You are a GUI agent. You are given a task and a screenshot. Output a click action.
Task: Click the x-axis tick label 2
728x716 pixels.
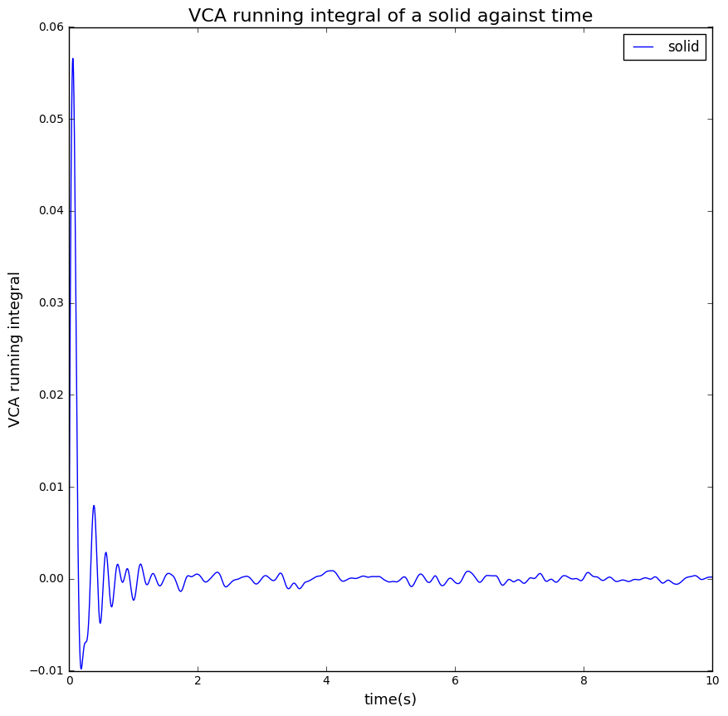pos(198,681)
